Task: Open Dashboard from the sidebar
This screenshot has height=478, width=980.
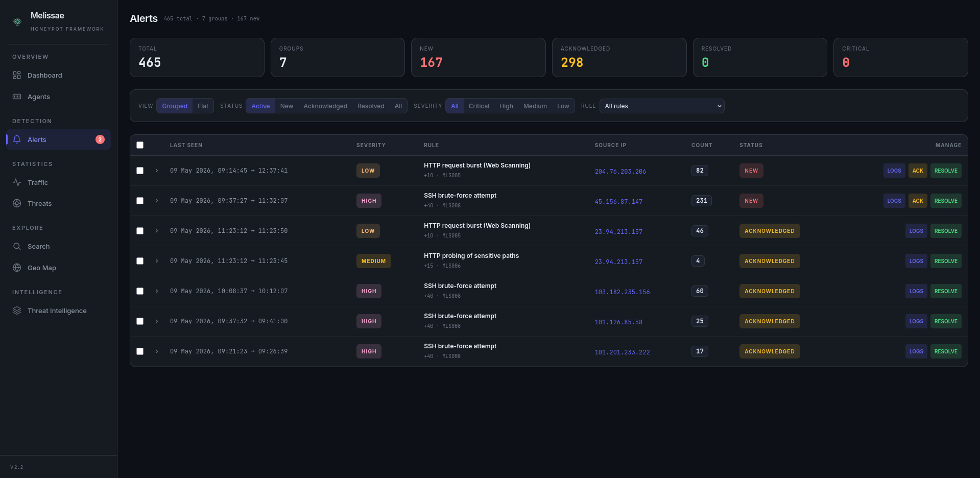Action: tap(58, 75)
